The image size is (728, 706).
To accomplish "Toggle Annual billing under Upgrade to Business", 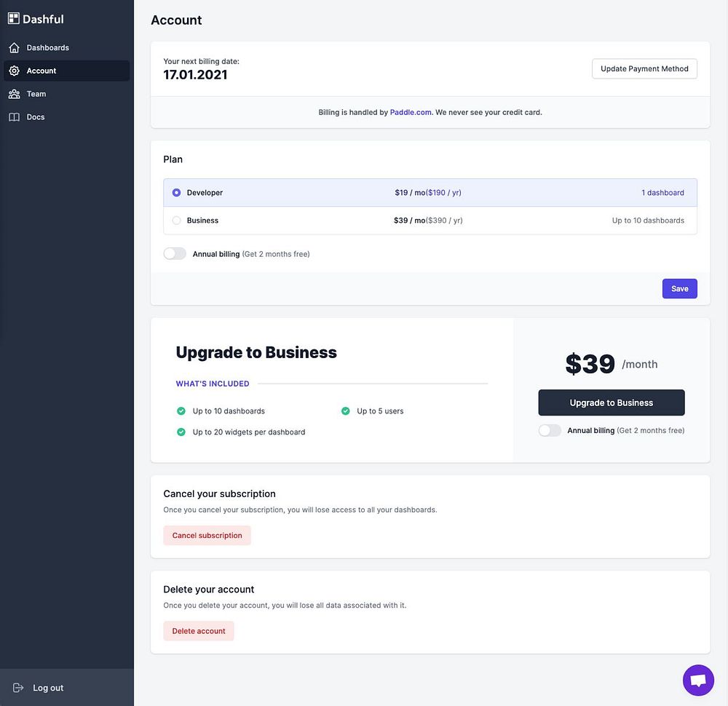I will point(550,430).
